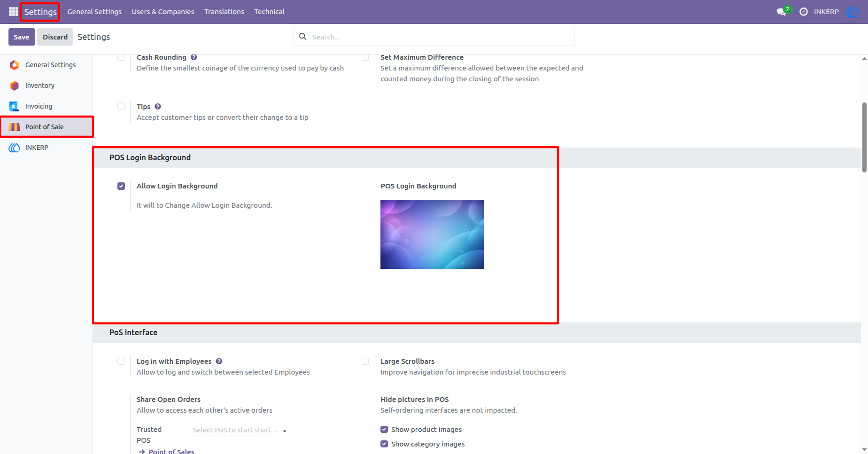Click the Save button
The height and width of the screenshot is (454, 868).
[22, 37]
